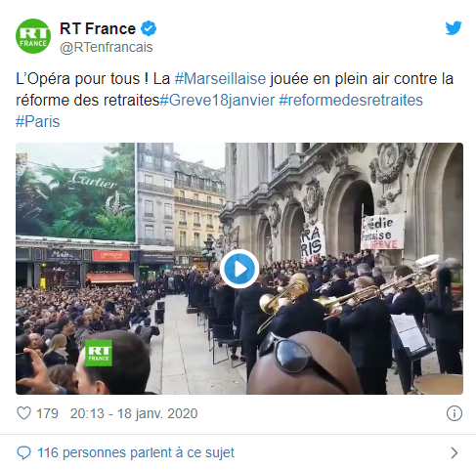Click the tweet timestamp 20:13 - 18 janv. 2020
The image size is (476, 470).
click(134, 413)
